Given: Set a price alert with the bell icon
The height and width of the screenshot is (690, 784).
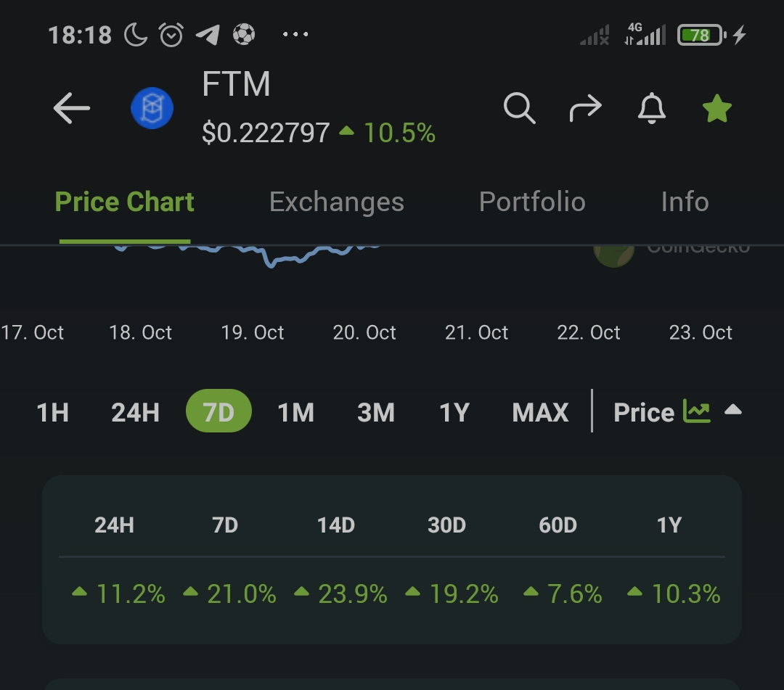Looking at the screenshot, I should [x=651, y=108].
